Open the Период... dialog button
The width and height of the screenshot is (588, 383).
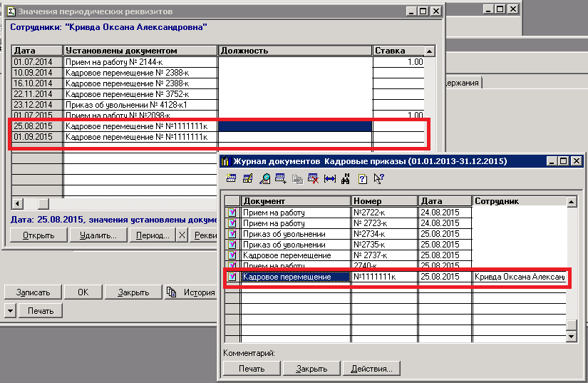coord(153,235)
